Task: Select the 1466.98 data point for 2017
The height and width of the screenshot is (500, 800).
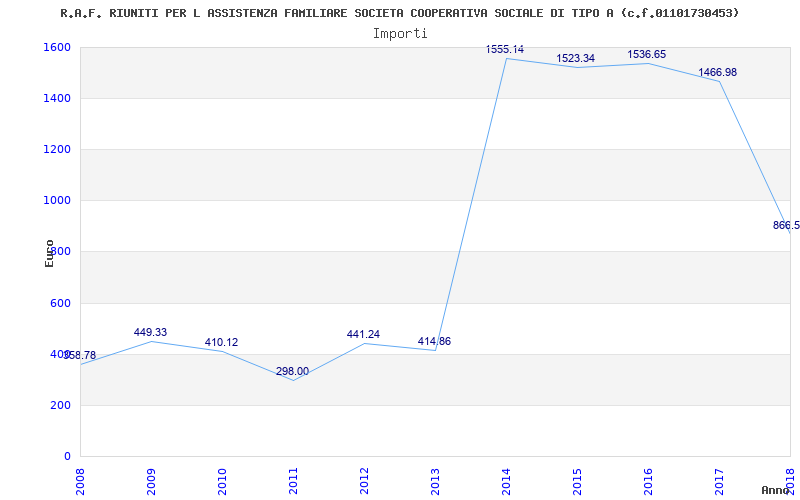Action: tap(717, 72)
